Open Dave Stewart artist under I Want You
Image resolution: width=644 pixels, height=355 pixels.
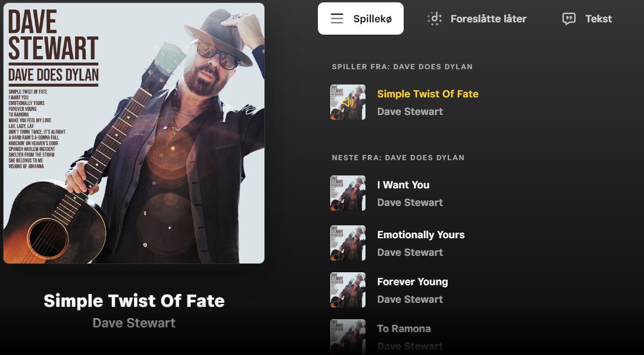410,202
